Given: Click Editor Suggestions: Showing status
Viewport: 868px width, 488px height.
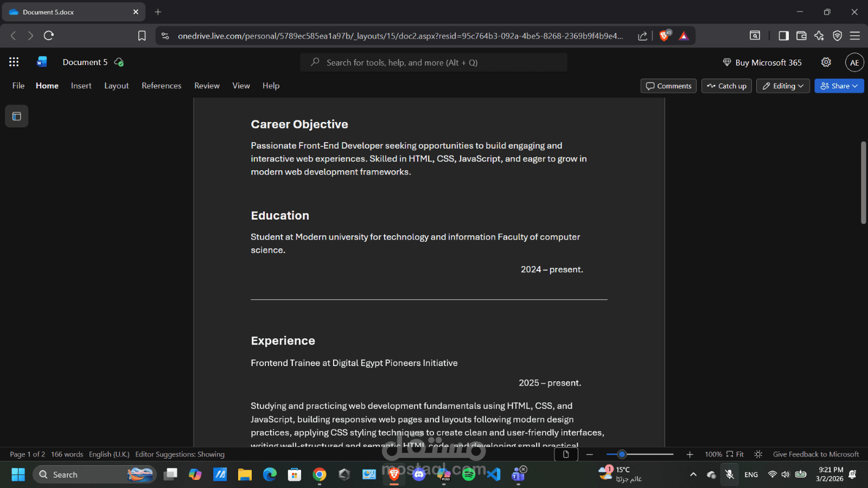Looking at the screenshot, I should pyautogui.click(x=180, y=454).
